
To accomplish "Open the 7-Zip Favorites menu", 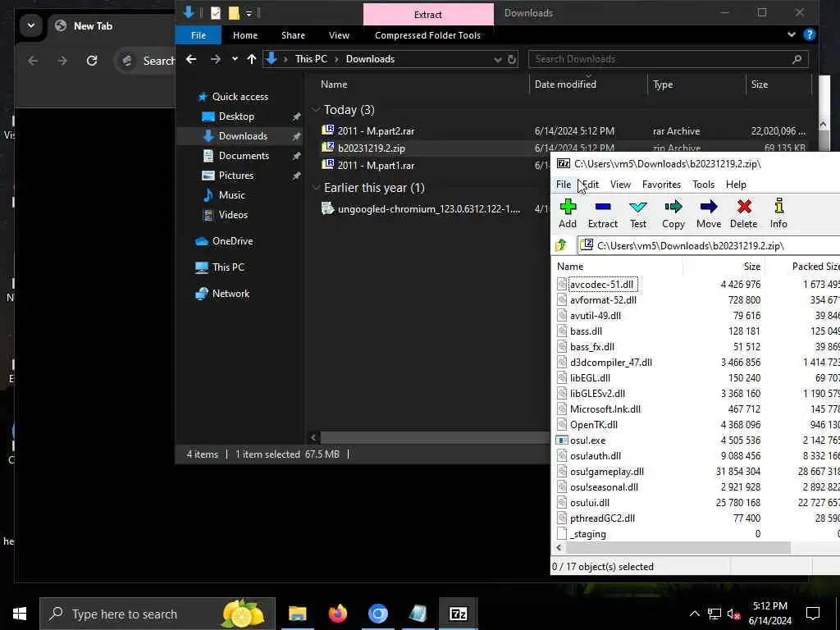I will click(662, 185).
